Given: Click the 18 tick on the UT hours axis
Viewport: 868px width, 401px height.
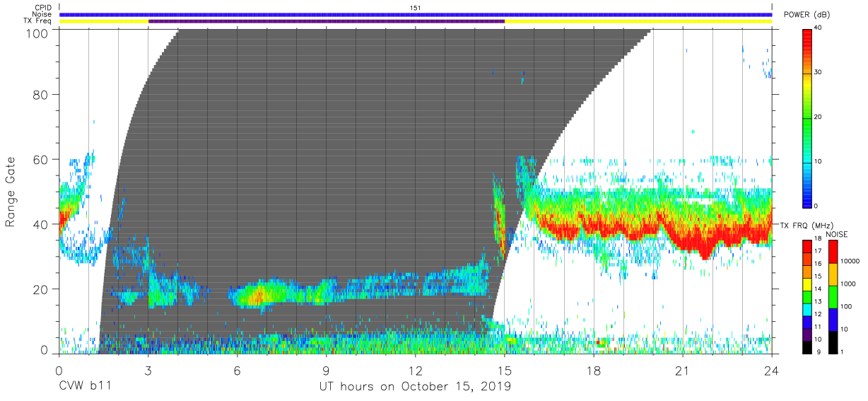Looking at the screenshot, I should point(594,371).
